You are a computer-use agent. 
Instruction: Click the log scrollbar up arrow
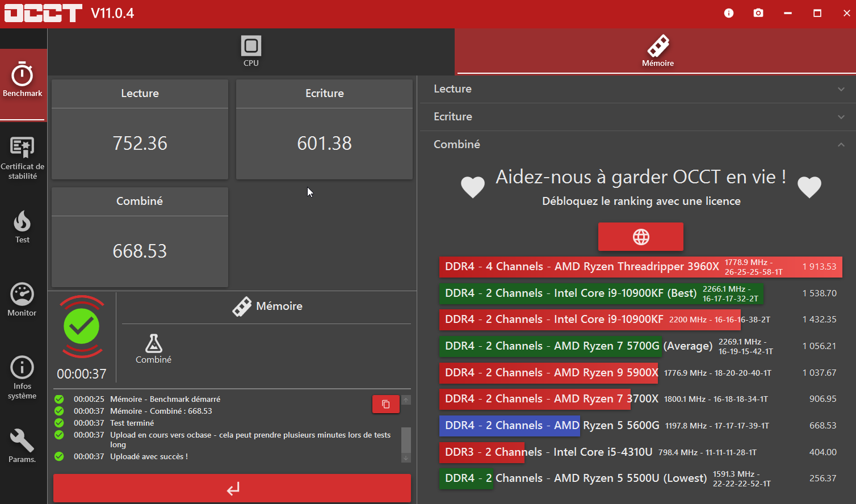point(406,400)
